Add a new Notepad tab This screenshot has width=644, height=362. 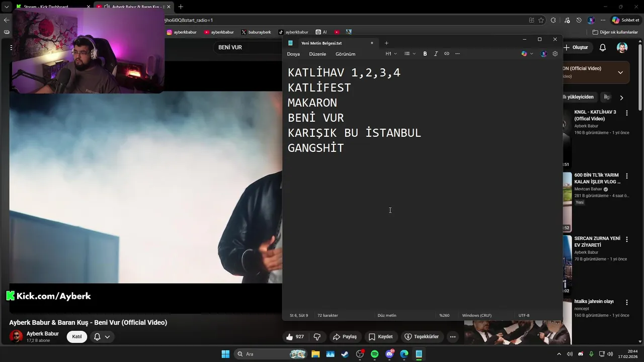tap(386, 43)
